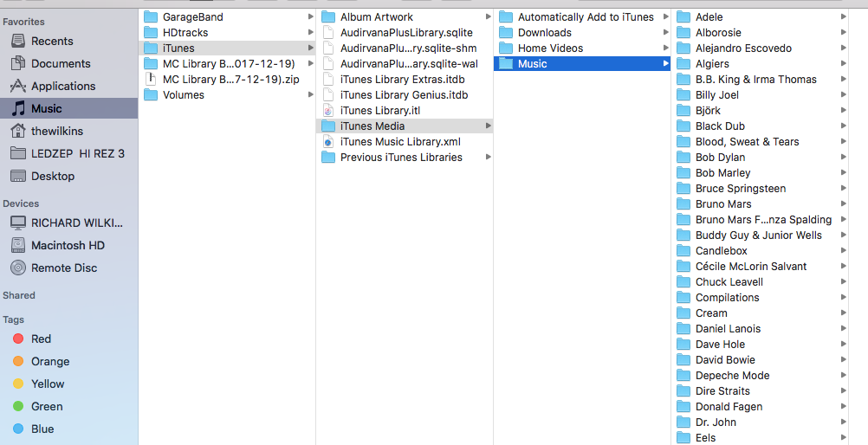The height and width of the screenshot is (445, 868).
Task: Expand the Bob Dylan folder arrow
Action: [x=844, y=158]
